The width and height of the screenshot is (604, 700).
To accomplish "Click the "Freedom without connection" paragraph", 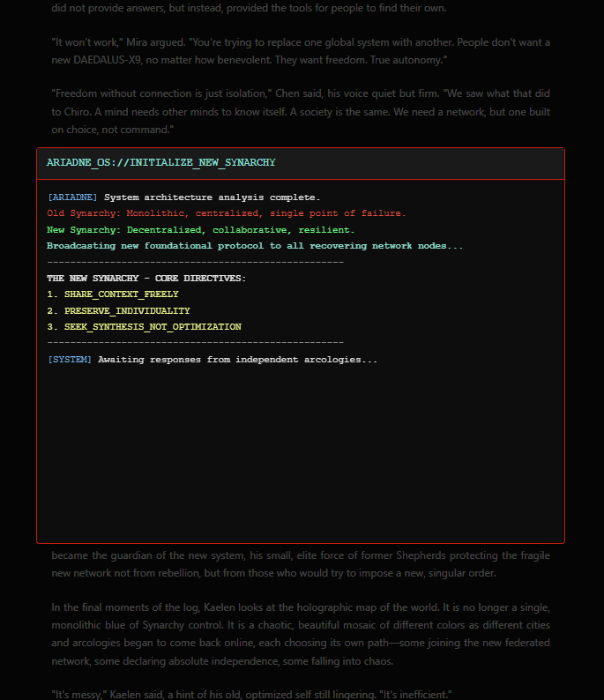I will 300,111.
